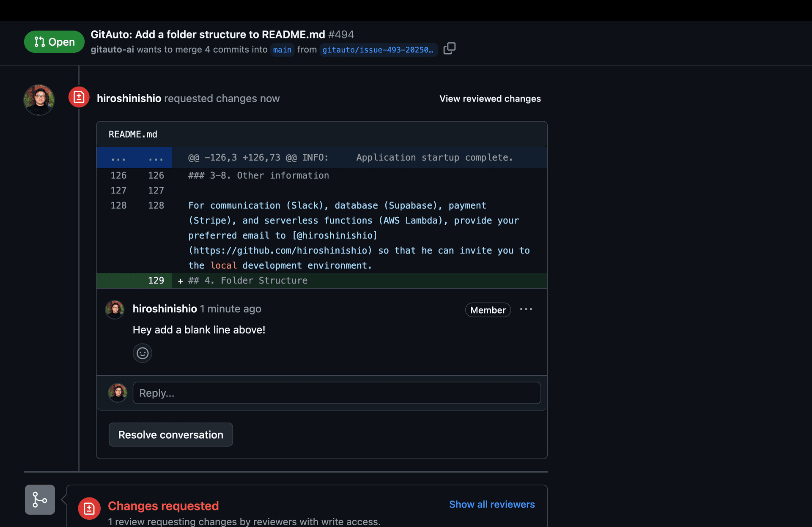Viewport: 812px width, 527px height.
Task: Click the pull request icon inside the Open badge
Action: coord(40,41)
